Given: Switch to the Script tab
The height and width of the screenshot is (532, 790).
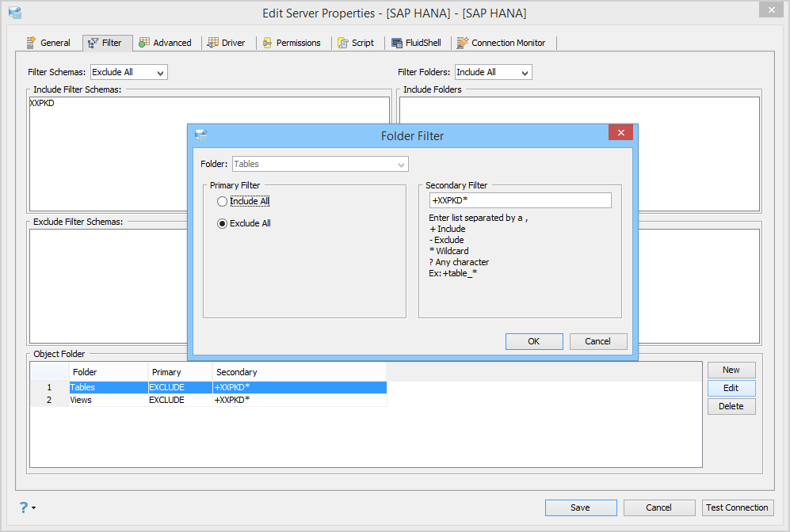Looking at the screenshot, I should pos(357,43).
